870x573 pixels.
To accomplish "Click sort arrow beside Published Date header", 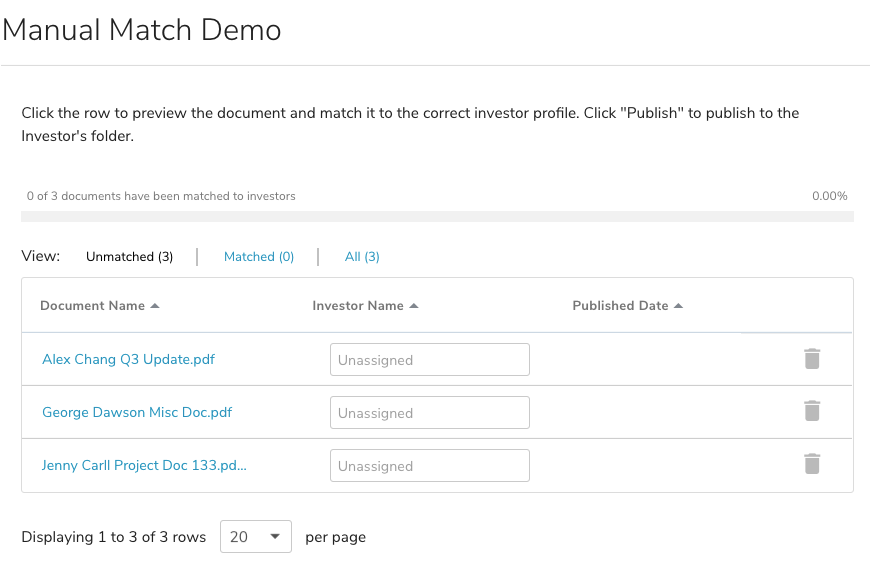I will tap(679, 306).
